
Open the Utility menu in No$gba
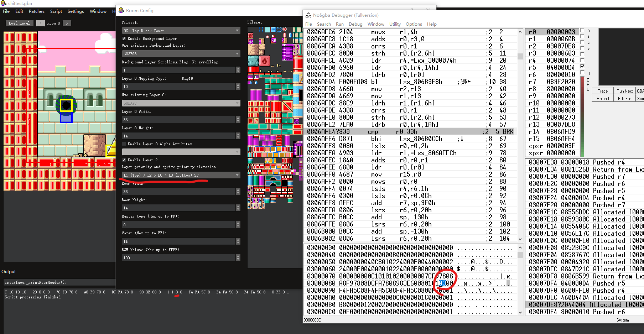click(x=395, y=24)
